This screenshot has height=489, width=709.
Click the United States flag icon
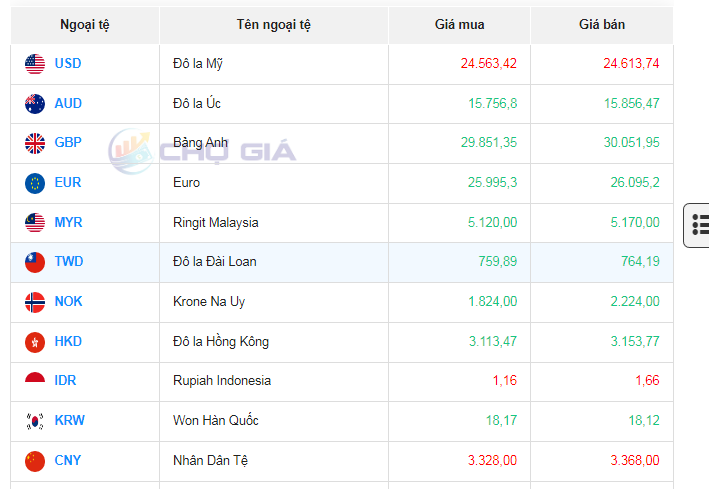tap(35, 64)
